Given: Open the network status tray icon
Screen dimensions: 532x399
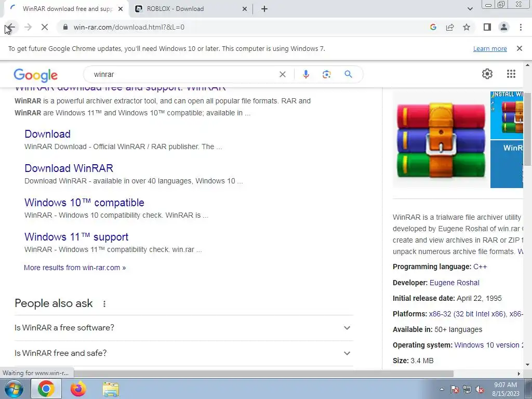Looking at the screenshot, I should [467, 389].
